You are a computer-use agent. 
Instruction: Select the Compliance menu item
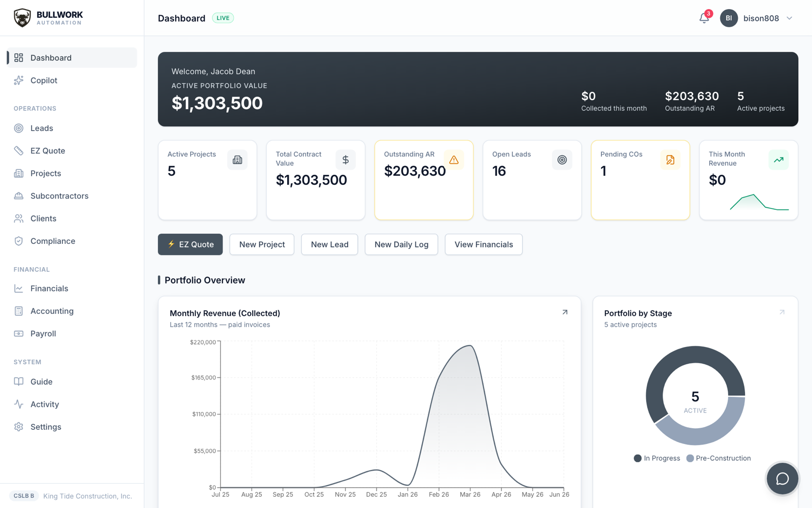click(x=72, y=241)
